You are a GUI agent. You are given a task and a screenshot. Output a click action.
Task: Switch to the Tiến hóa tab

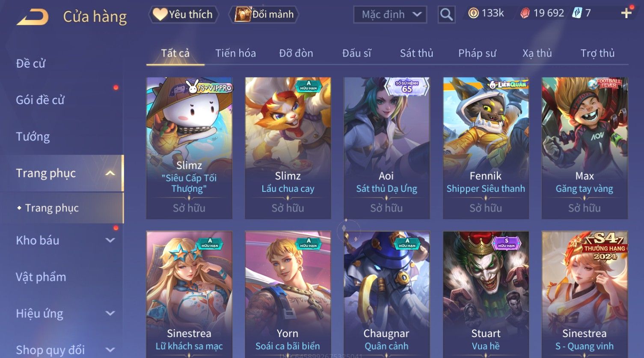point(235,53)
